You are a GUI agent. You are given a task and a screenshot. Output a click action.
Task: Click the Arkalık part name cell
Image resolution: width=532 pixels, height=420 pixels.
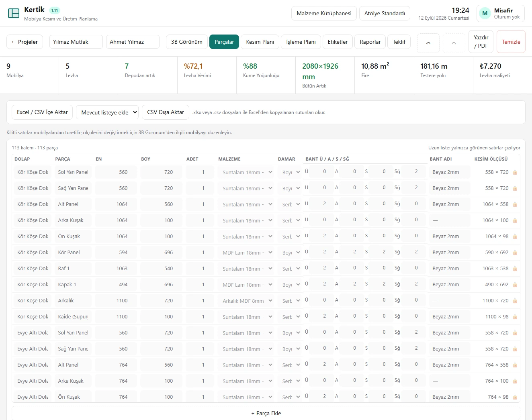(73, 301)
